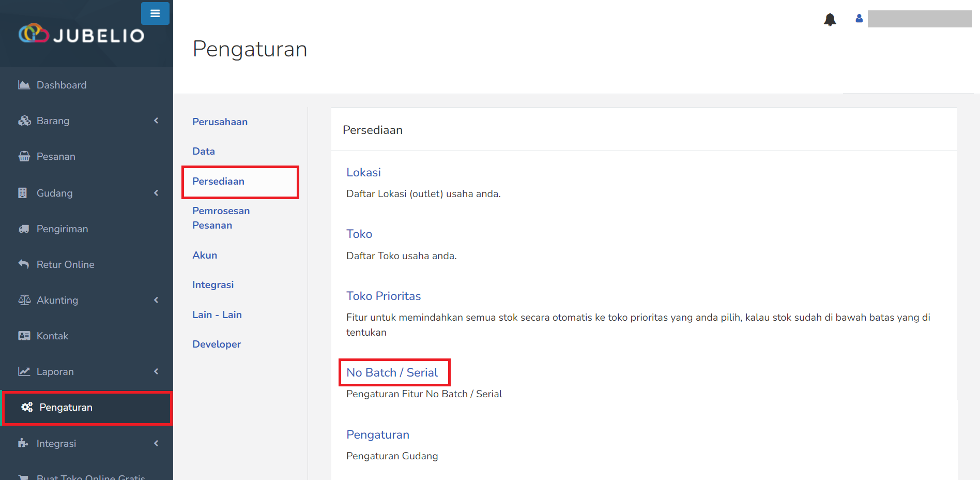
Task: Switch to the Perusahaan settings tab
Action: pyautogui.click(x=220, y=122)
